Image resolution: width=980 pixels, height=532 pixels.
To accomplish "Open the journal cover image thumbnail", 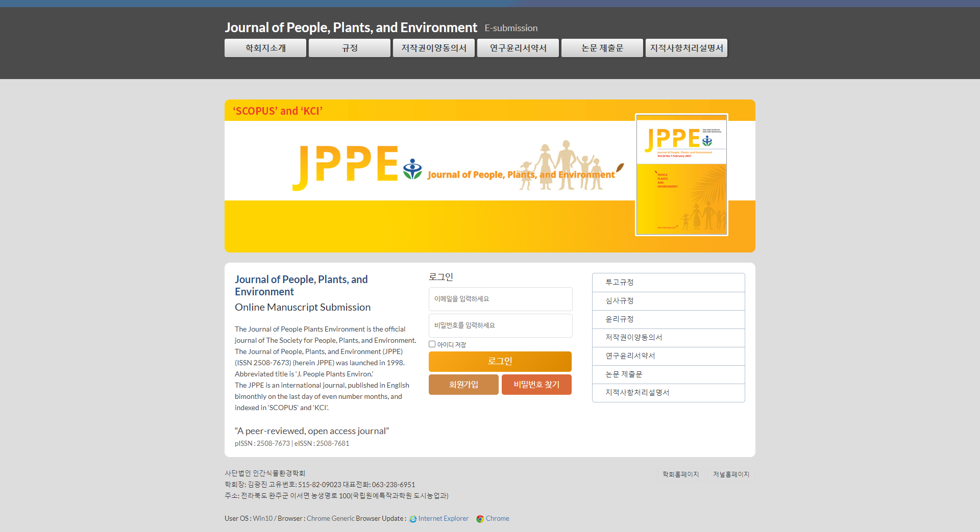I will tap(681, 175).
